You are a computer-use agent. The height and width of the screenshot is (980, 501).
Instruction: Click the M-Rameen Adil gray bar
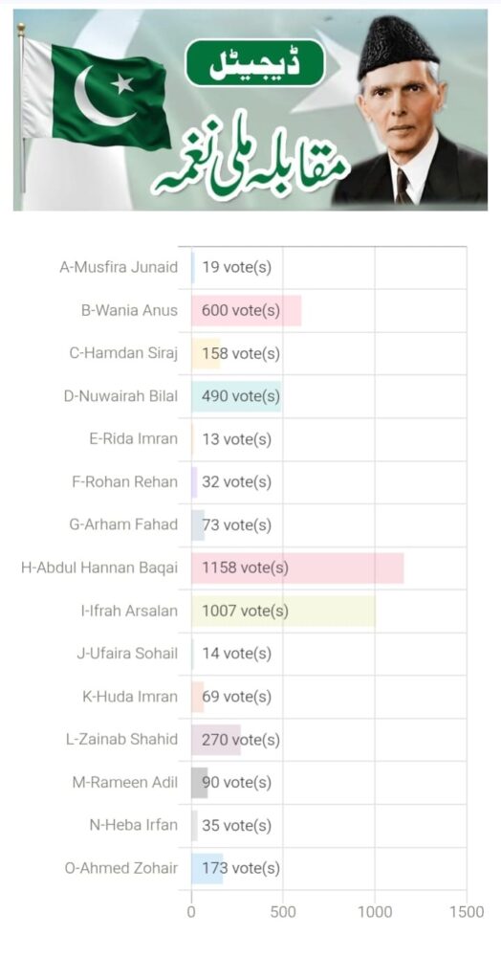[199, 783]
